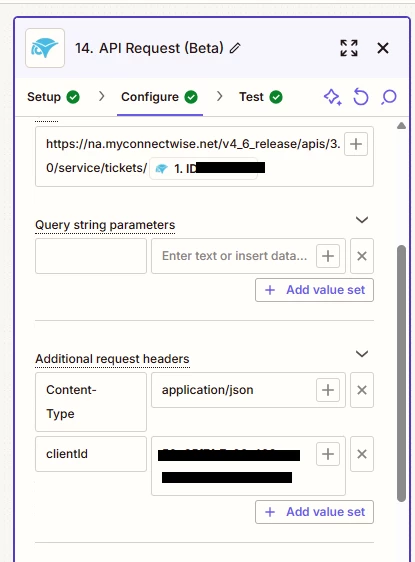Click the undo/refresh circular arrow icon
Screen dimensions: 415x562
coord(361,97)
